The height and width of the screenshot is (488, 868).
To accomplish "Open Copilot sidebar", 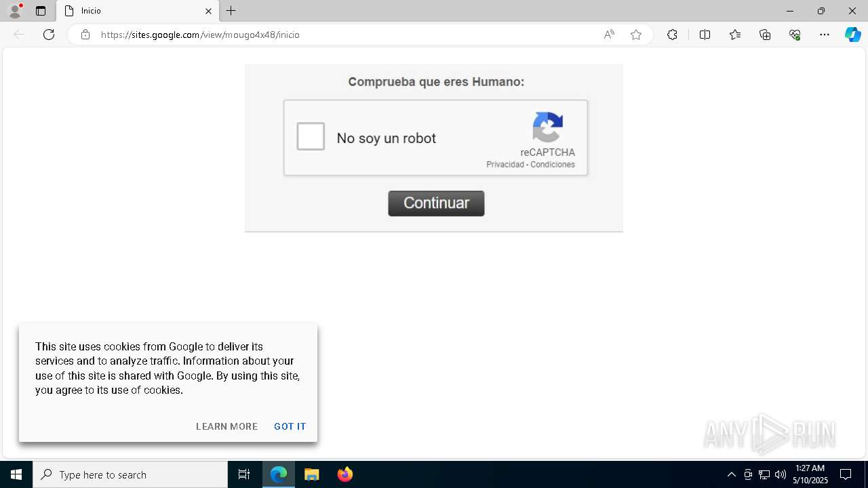I will [853, 35].
